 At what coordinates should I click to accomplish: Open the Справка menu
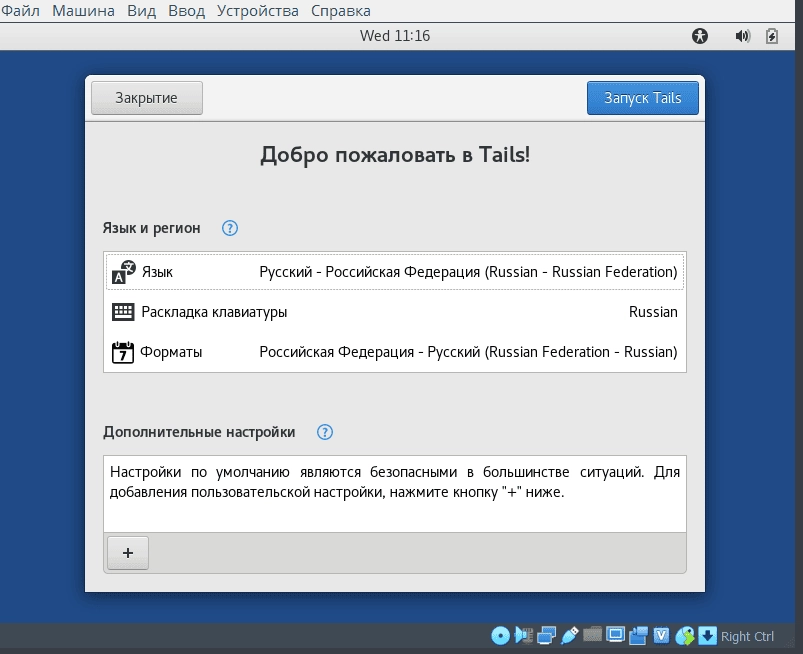click(341, 10)
